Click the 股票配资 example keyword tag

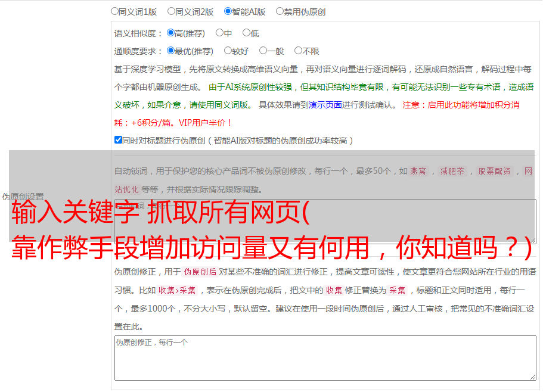pyautogui.click(x=495, y=171)
